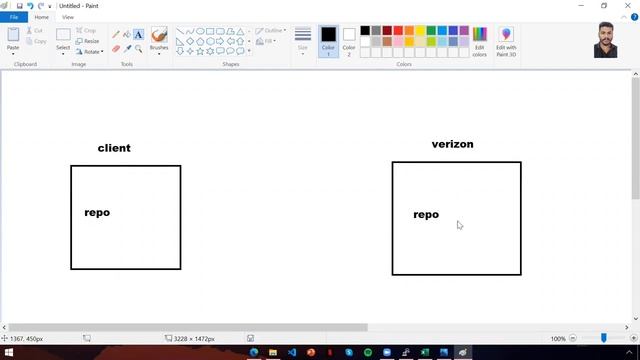This screenshot has width=640, height=360.
Task: Click the horizontal scrollbar thumb
Action: (188, 327)
